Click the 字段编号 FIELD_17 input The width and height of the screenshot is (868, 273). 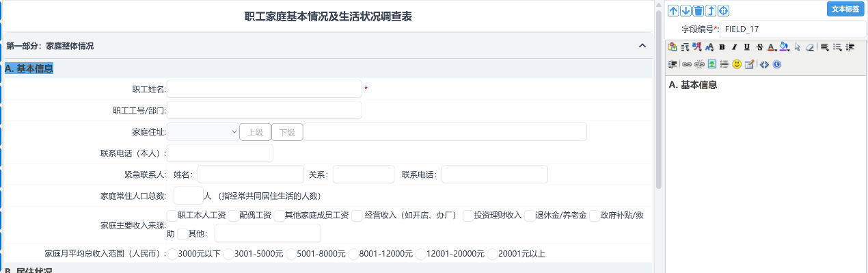tap(793, 29)
